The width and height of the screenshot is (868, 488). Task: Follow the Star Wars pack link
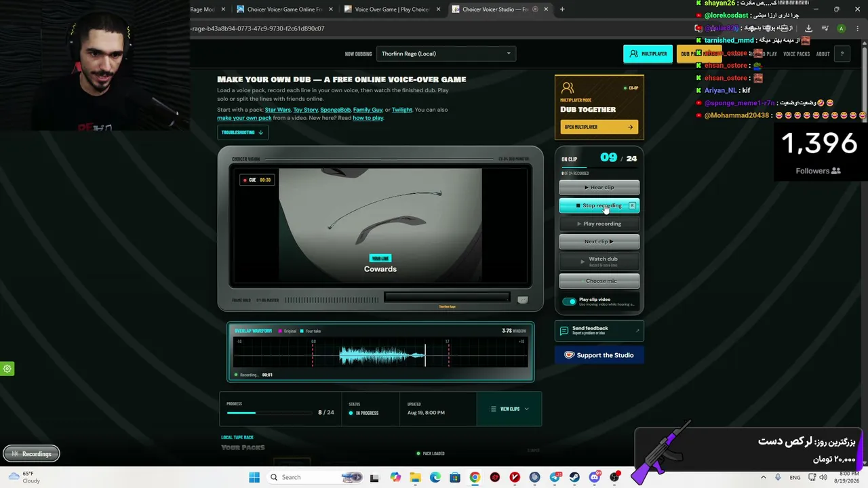point(277,110)
